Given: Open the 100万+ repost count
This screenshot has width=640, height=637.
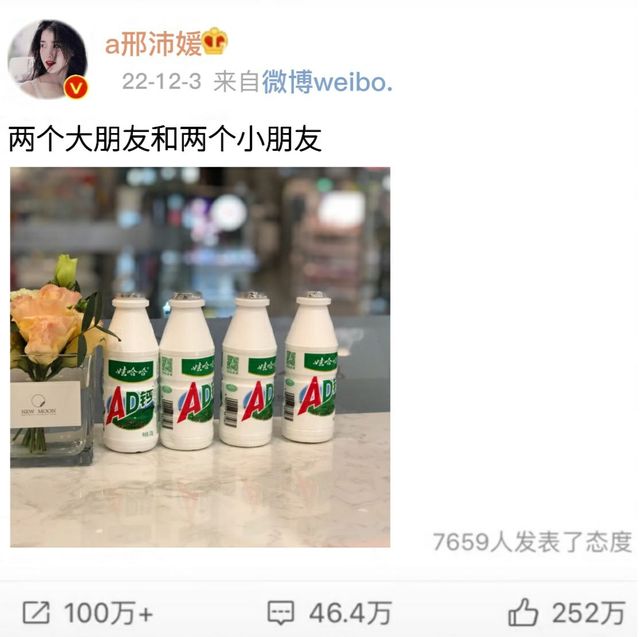Looking at the screenshot, I should [109, 613].
